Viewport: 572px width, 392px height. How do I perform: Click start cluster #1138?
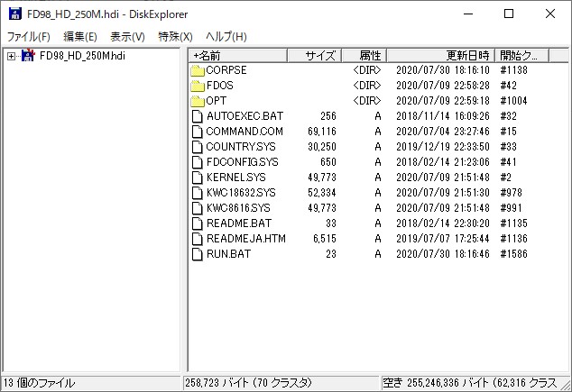(x=513, y=70)
